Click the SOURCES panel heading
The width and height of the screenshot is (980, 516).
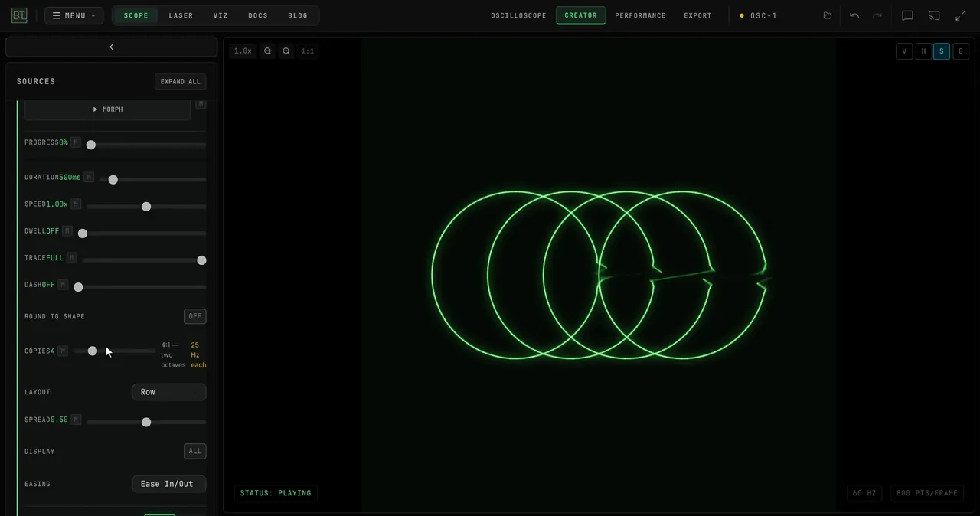coord(36,81)
